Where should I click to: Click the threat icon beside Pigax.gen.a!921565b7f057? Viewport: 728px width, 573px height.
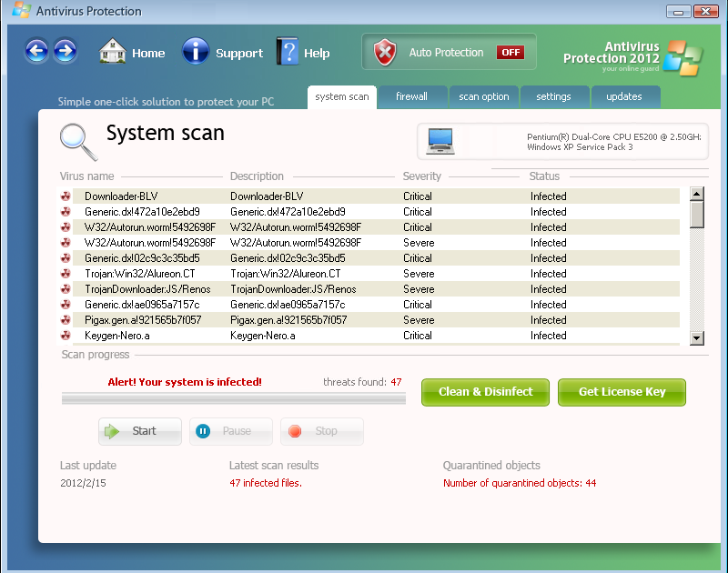tap(66, 319)
